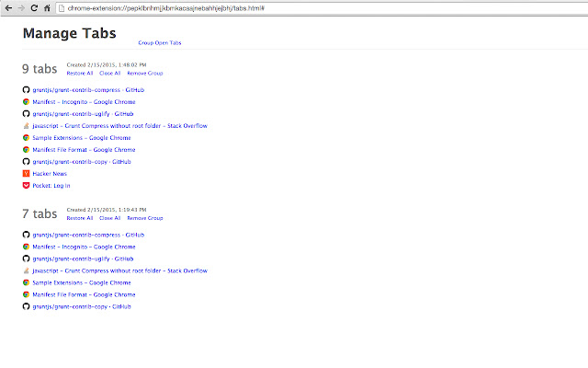Open Sample Extensions link in 9 tabs group
Viewport: 588px width, 368px height.
click(82, 138)
